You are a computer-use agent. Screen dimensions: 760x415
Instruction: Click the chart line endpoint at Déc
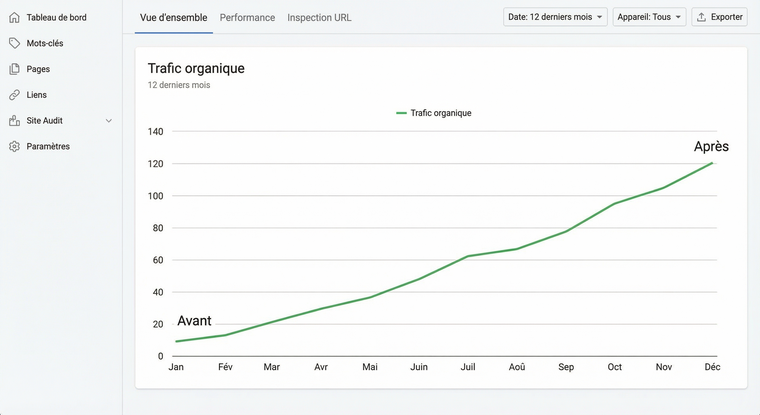coord(712,163)
